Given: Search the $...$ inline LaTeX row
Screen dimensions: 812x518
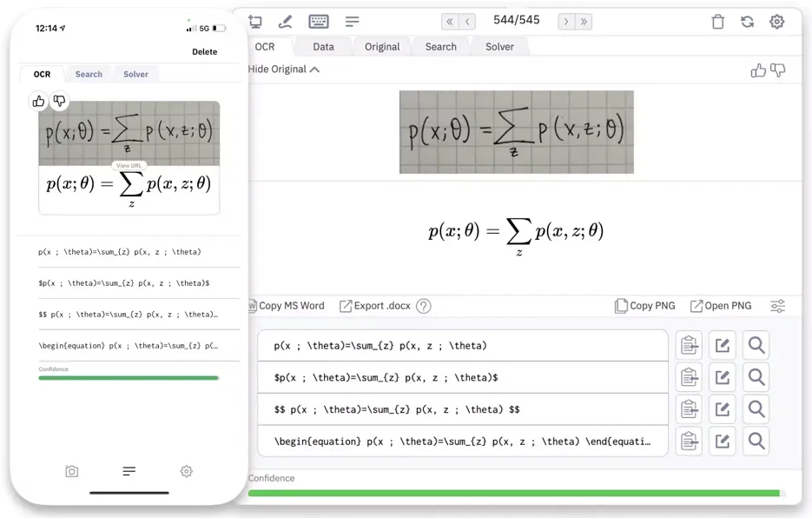Looking at the screenshot, I should coord(756,377).
